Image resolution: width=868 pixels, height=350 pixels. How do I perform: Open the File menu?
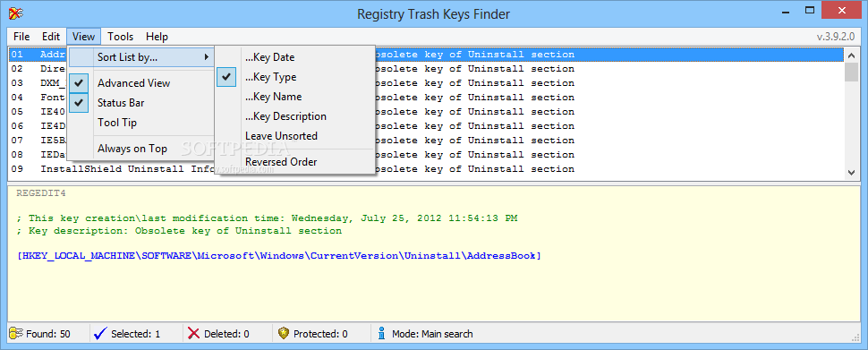tap(21, 37)
